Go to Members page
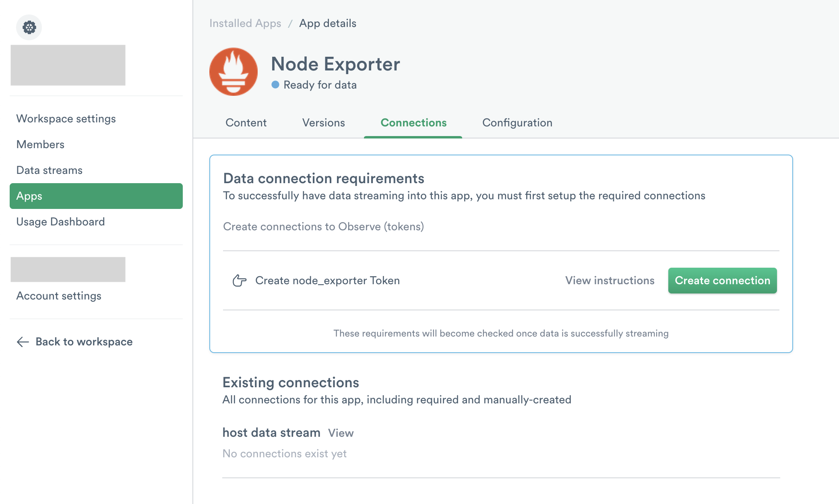This screenshot has height=504, width=839. 40,145
